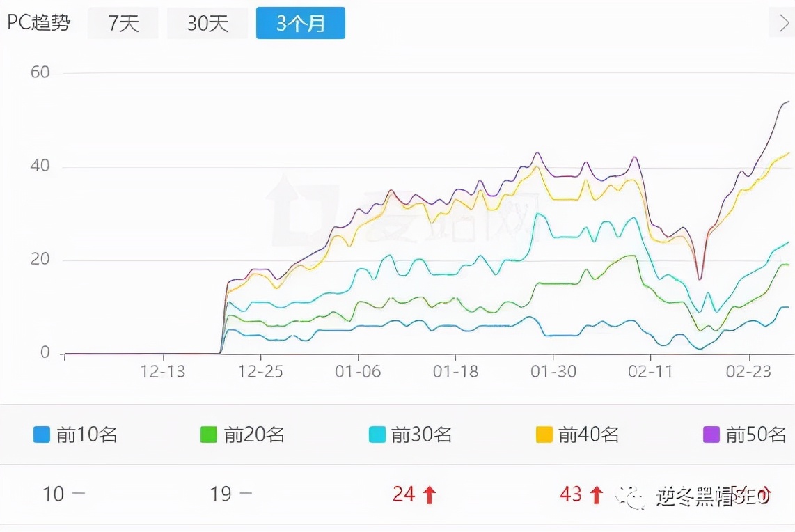Click the red up arrow beside 24
This screenshot has height=532, width=795.
(x=430, y=494)
